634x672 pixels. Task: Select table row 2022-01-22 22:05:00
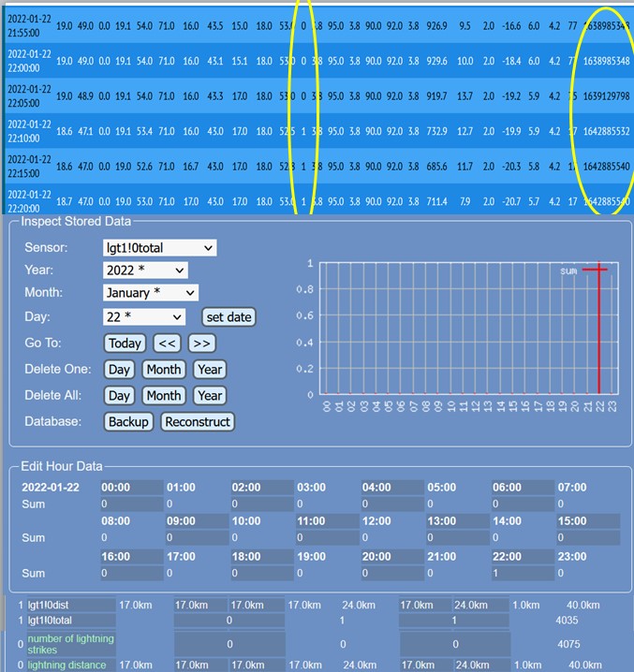coord(317,96)
